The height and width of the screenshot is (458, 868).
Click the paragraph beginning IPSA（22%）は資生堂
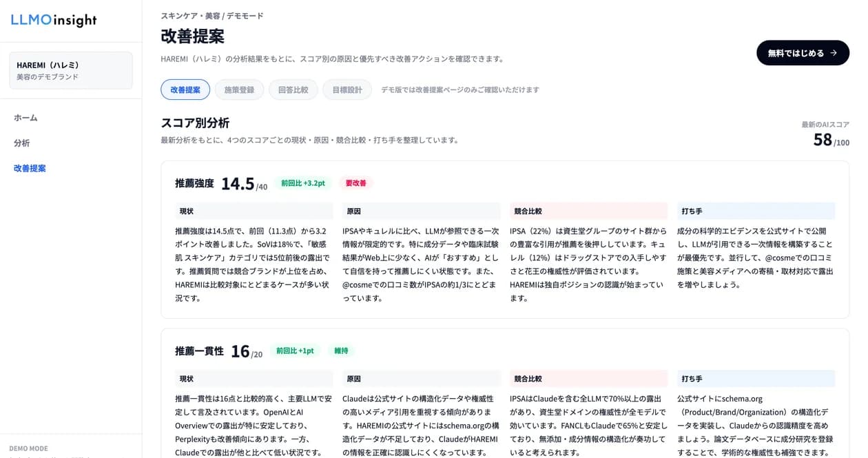(588, 264)
